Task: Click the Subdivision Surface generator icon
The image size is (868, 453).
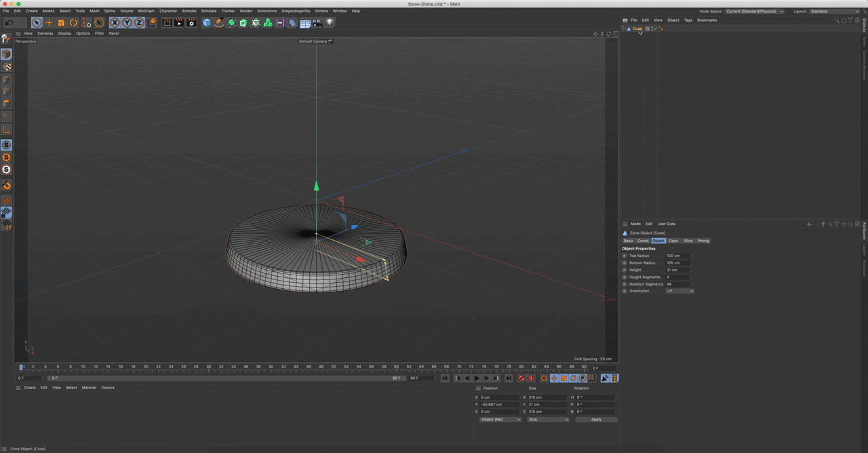Action: pos(231,23)
